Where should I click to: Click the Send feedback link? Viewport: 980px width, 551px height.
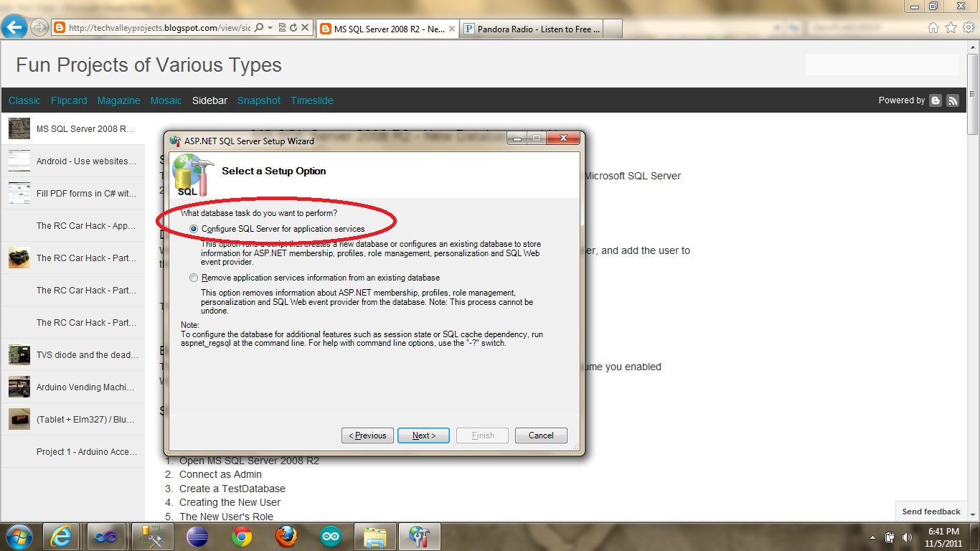[x=930, y=512]
